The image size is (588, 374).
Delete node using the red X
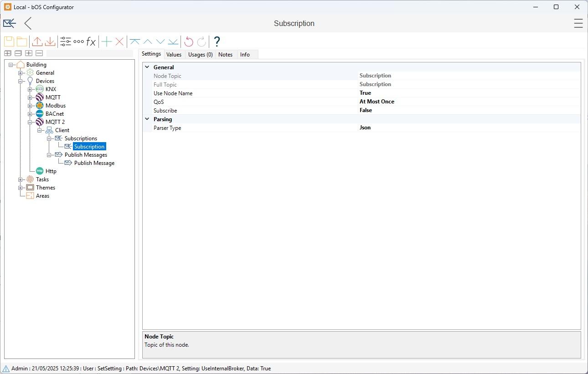(x=119, y=41)
